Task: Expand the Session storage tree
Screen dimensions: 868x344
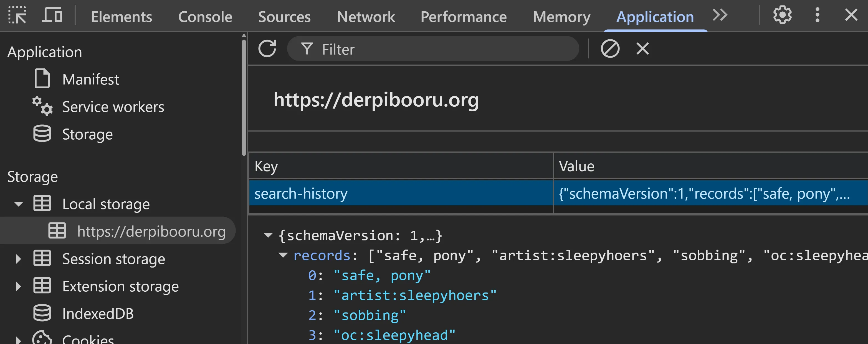Action: click(19, 258)
